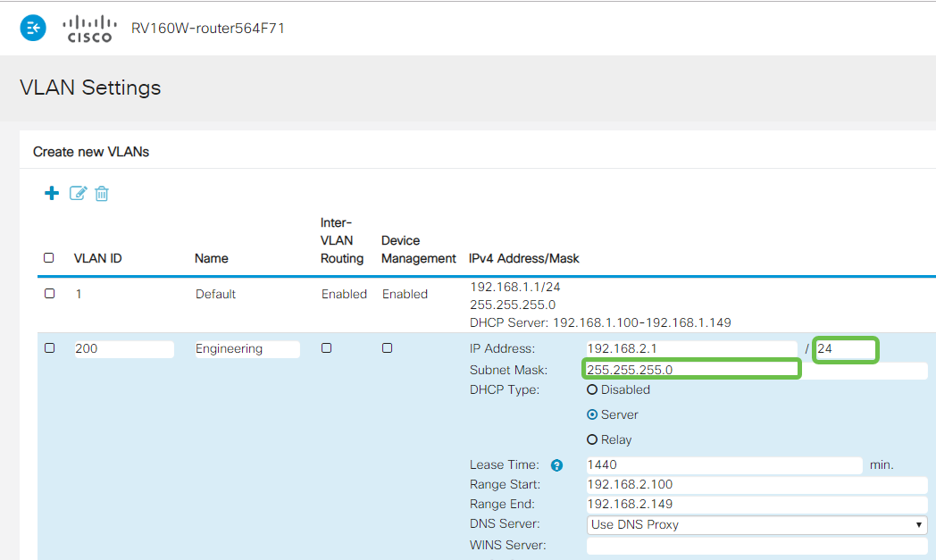The image size is (936, 560).
Task: Delete selected VLAN using trash icon
Action: click(102, 193)
